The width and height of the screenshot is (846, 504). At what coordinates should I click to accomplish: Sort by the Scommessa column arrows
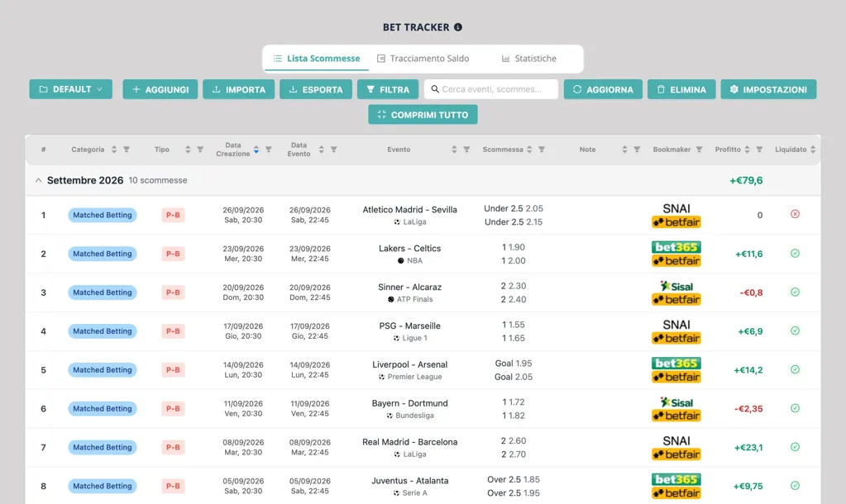(x=529, y=150)
